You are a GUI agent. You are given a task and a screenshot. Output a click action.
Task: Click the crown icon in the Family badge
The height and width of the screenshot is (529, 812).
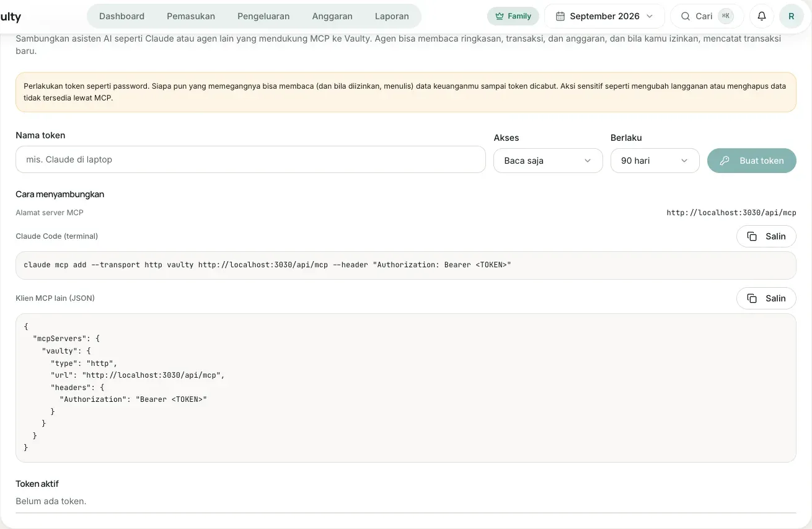click(500, 16)
